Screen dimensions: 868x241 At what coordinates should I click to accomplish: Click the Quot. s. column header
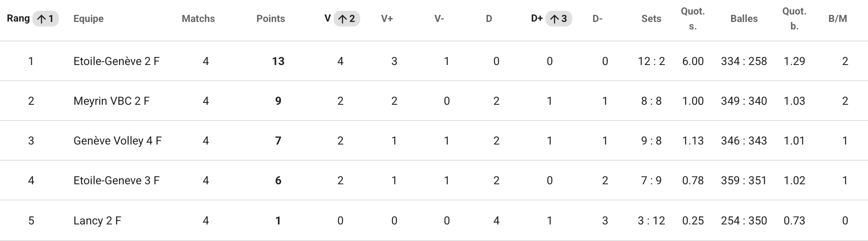(693, 19)
